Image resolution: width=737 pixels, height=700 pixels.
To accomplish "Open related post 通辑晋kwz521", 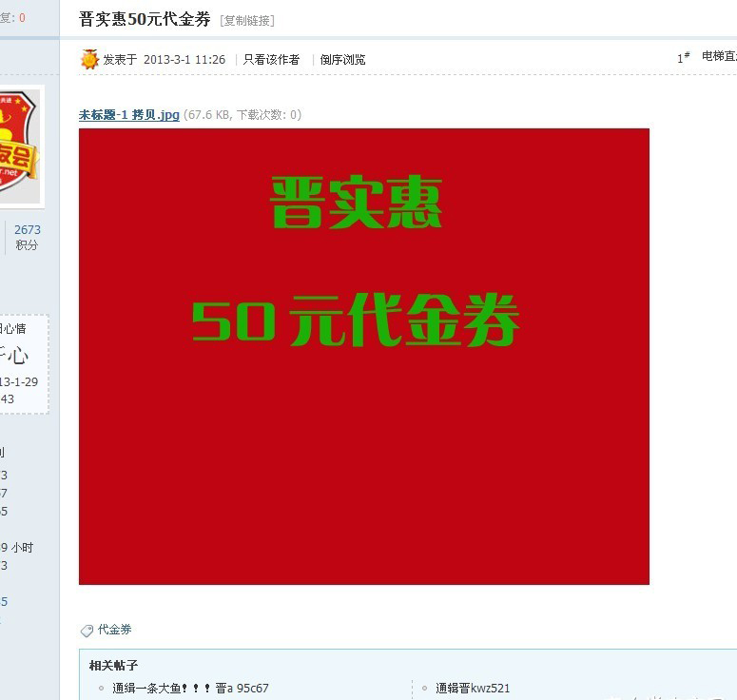I will click(473, 689).
